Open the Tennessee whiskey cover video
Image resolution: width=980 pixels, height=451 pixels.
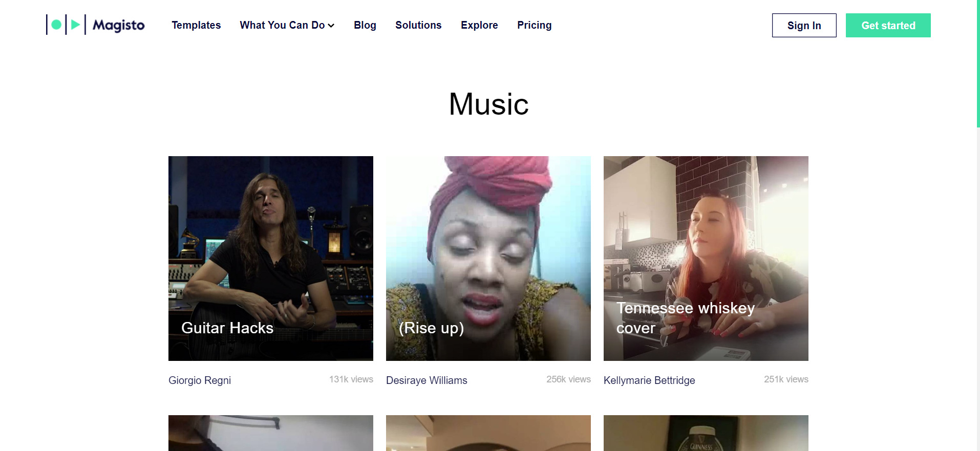(x=706, y=258)
